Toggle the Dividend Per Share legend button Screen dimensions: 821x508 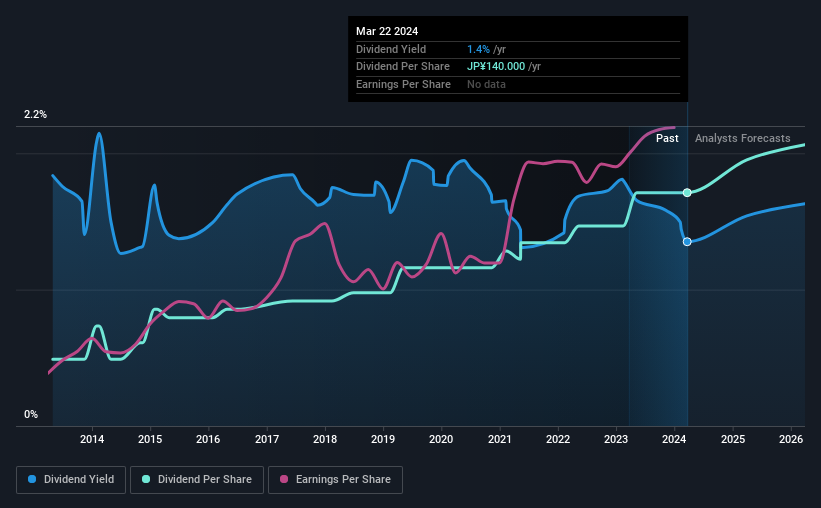click(197, 480)
